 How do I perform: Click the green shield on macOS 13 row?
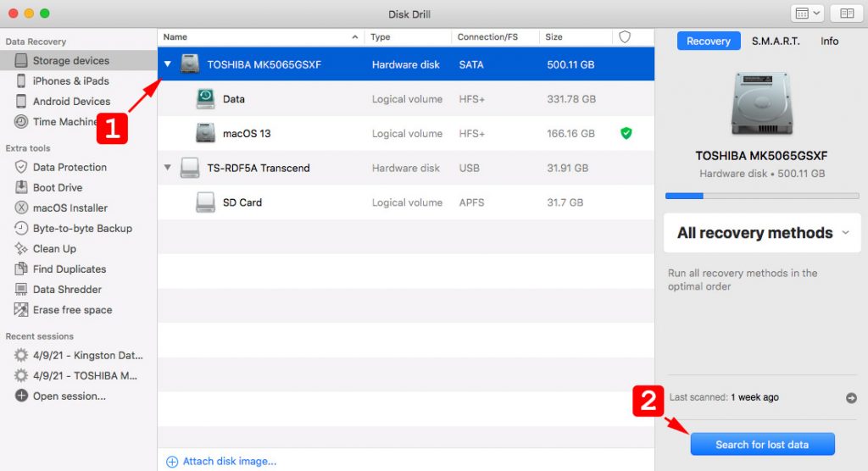(626, 133)
